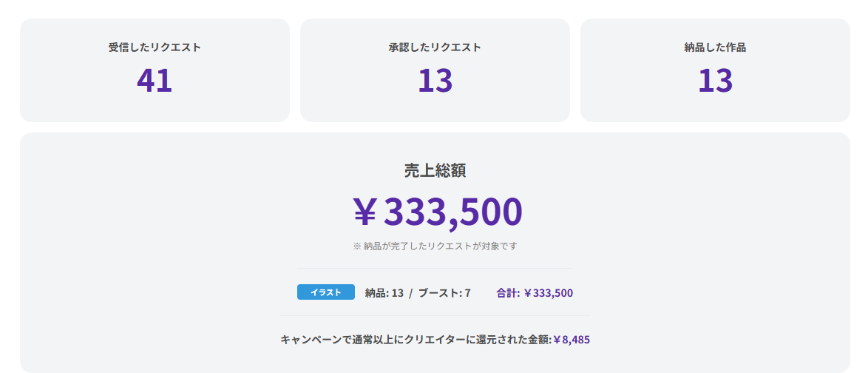Viewport: 868px width, 373px height.
Task: Click the ※ symbol before the note
Action: tap(357, 246)
